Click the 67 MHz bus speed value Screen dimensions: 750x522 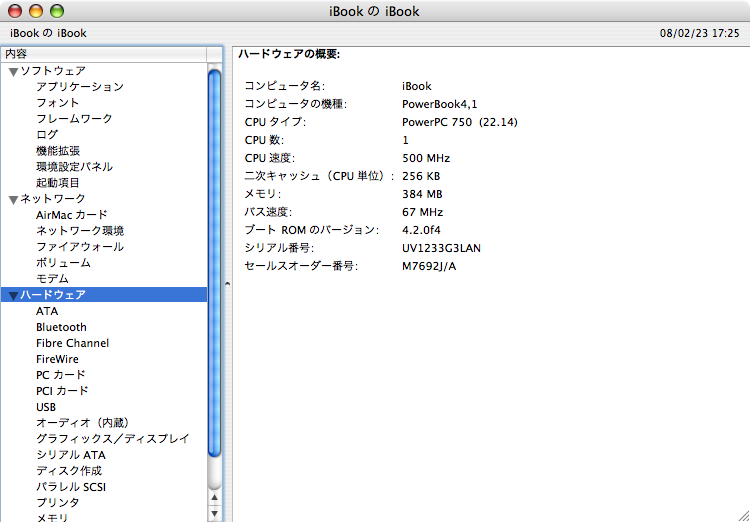pos(423,212)
